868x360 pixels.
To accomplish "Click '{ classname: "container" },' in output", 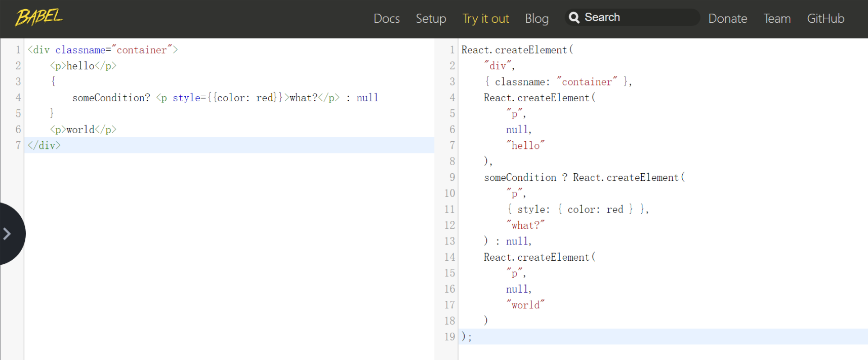I will [558, 82].
